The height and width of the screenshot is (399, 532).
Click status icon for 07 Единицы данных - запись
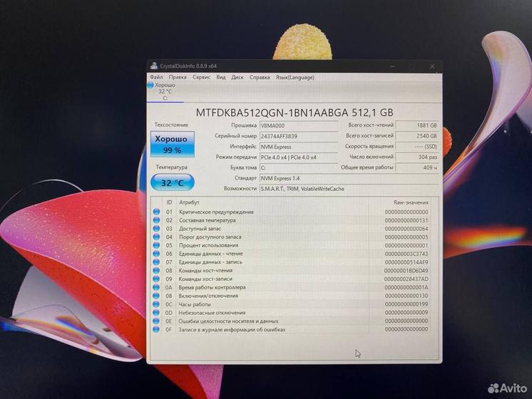[x=156, y=262]
